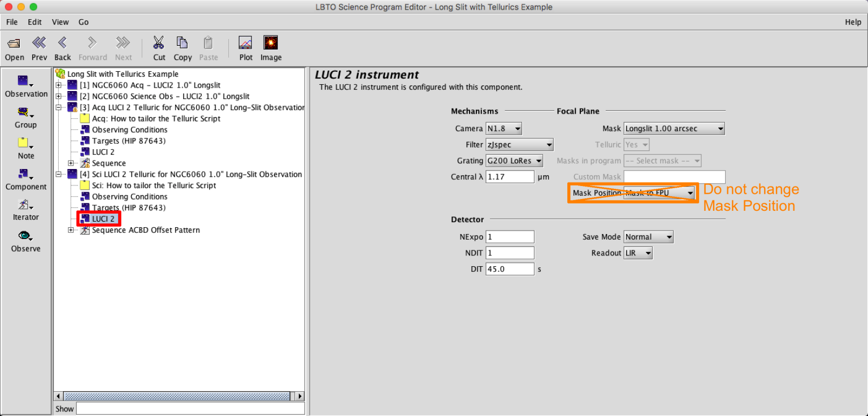Click the Next navigation icon

(x=123, y=43)
